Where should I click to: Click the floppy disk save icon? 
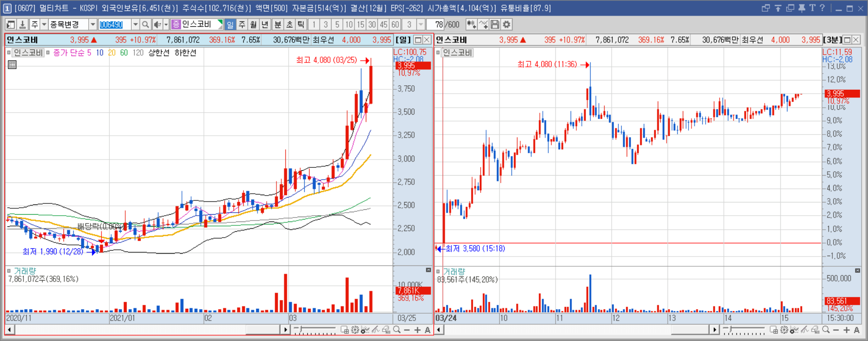tap(495, 24)
